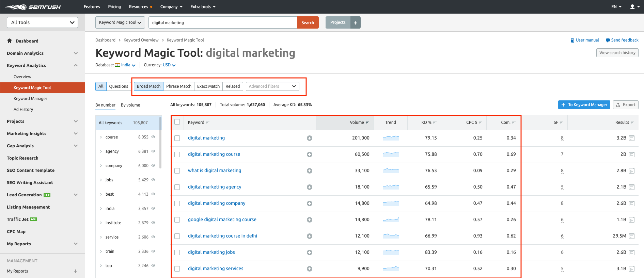Viewport: 644px width, 278px height.
Task: Sort by SF column
Action: point(562,122)
